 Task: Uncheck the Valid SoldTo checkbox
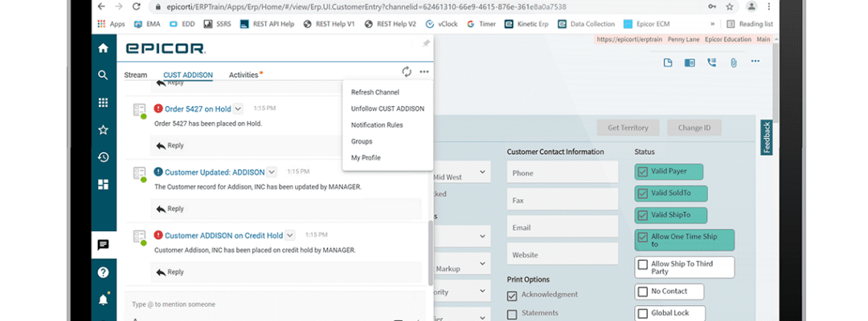tap(642, 193)
